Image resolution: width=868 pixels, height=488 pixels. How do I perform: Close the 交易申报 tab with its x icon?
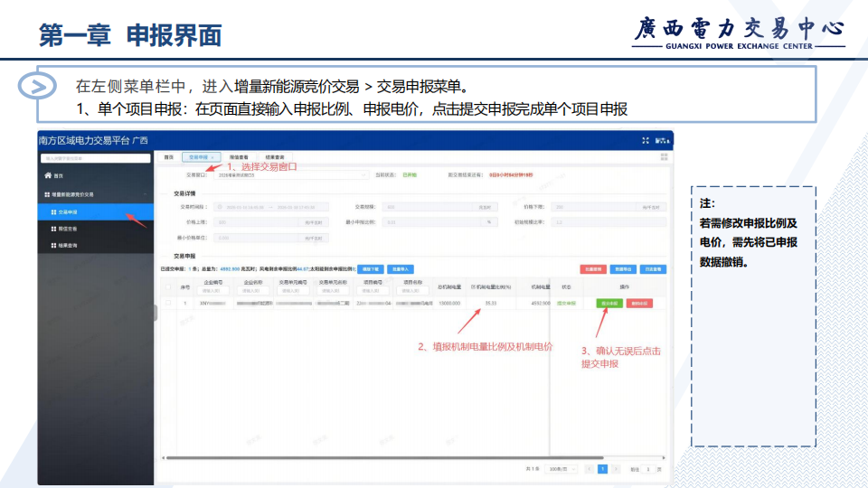pyautogui.click(x=212, y=157)
